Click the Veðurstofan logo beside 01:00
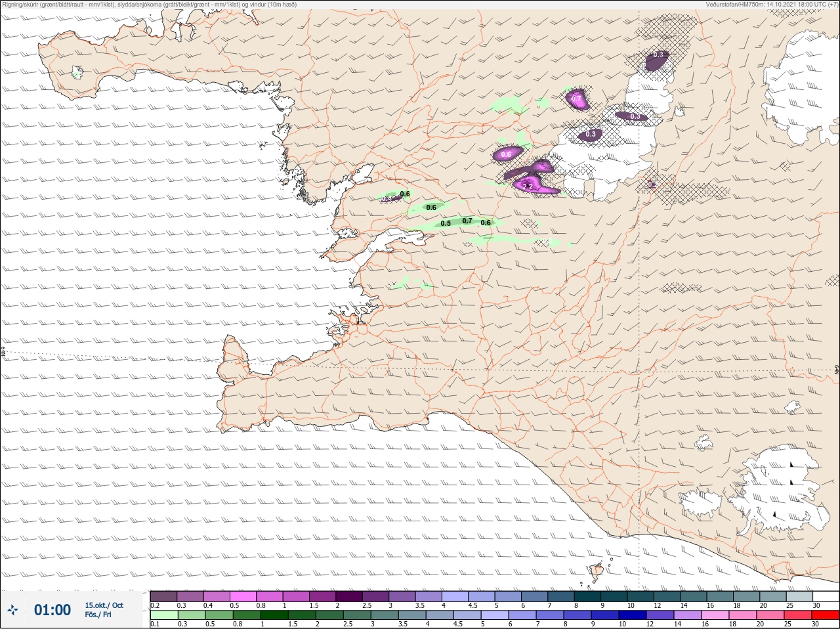 tap(13, 610)
